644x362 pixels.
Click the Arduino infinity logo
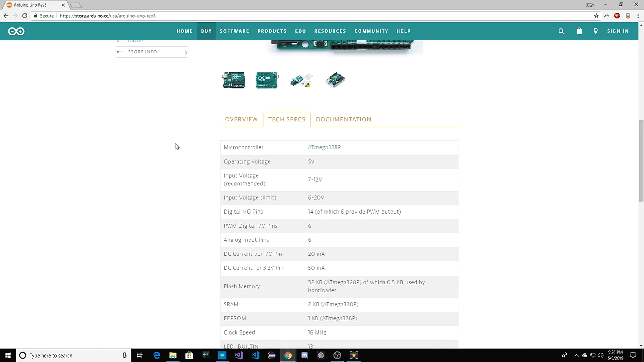(16, 31)
